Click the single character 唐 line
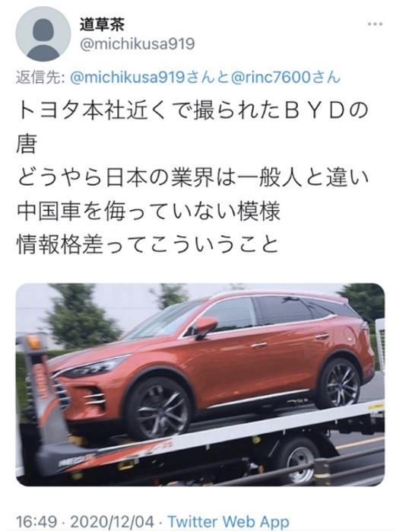 (27, 145)
